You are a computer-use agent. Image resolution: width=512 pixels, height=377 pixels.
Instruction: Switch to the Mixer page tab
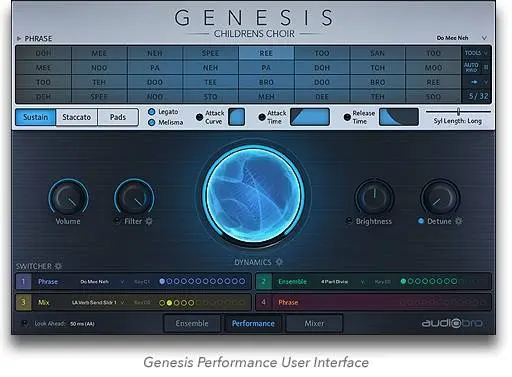tap(314, 323)
